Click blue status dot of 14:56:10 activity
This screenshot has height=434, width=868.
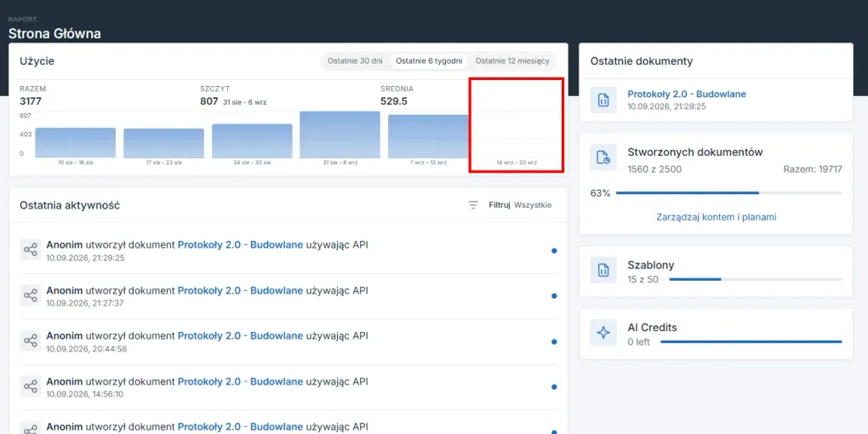tap(554, 387)
